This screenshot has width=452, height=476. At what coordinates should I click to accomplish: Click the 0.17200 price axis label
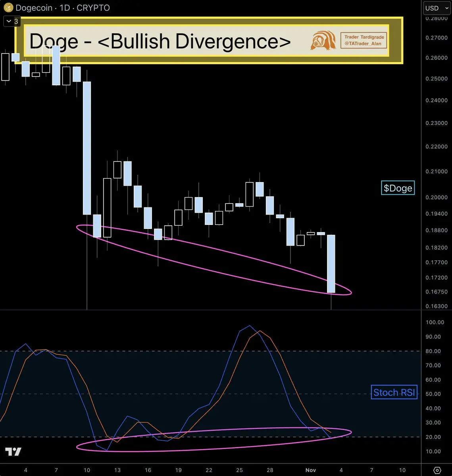[437, 277]
